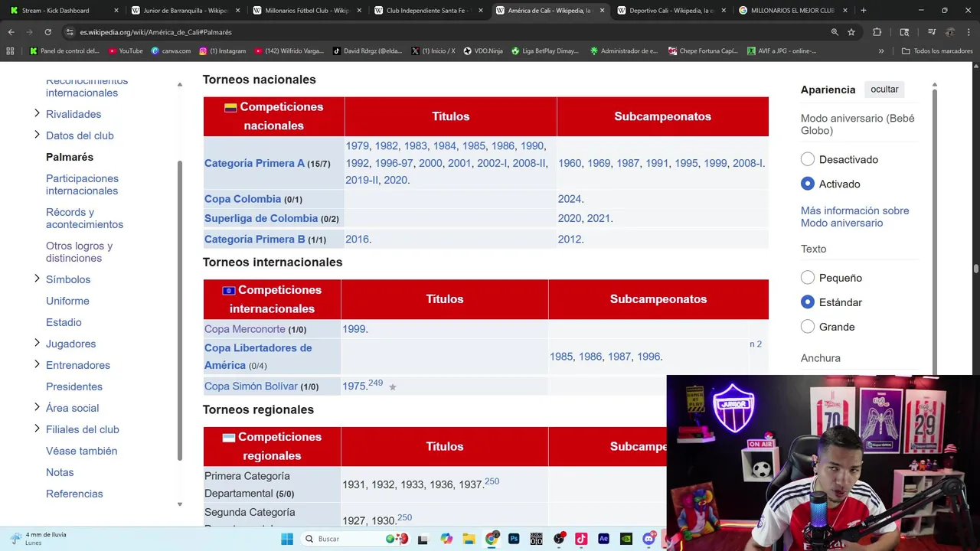980x551 pixels.
Task: Show more bookmarks with the overflow chevron
Action: point(881,51)
